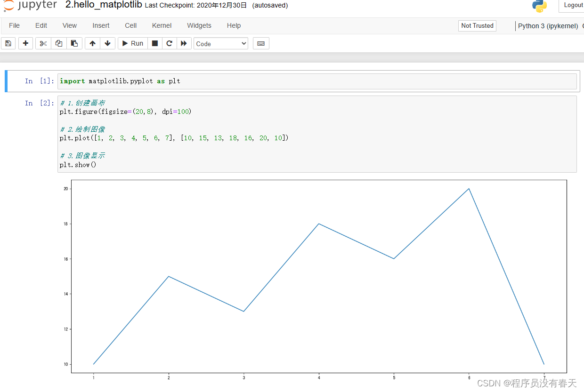The height and width of the screenshot is (392, 584).
Task: Restart the kernel with refresh icon
Action: pyautogui.click(x=169, y=43)
